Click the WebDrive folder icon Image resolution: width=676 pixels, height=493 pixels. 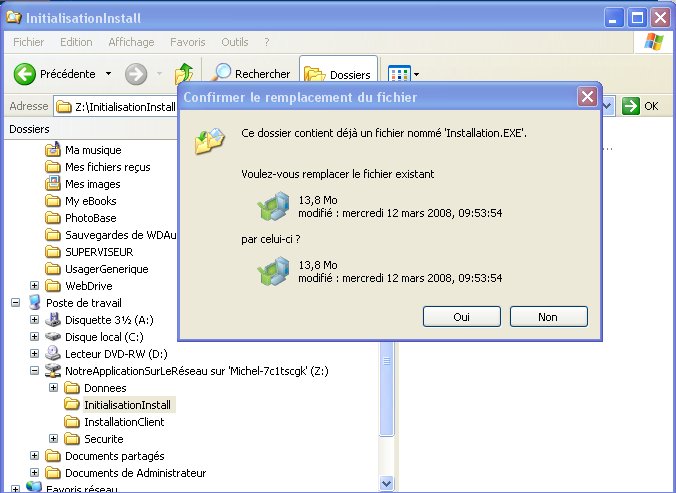pyautogui.click(x=53, y=286)
